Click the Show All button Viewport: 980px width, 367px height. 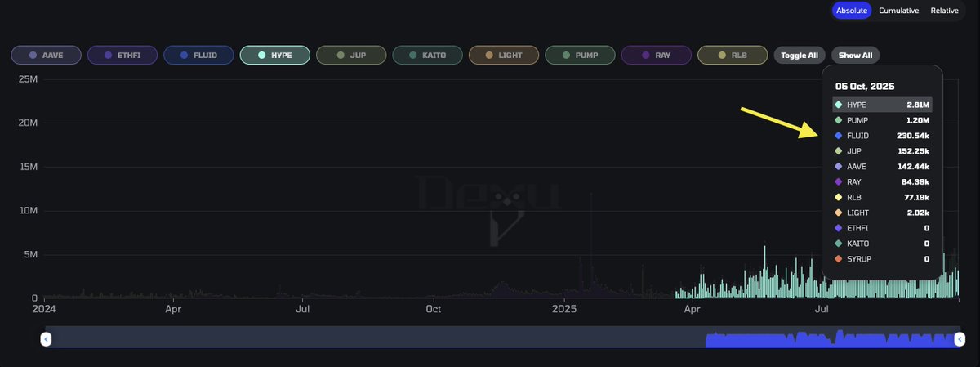pyautogui.click(x=856, y=56)
